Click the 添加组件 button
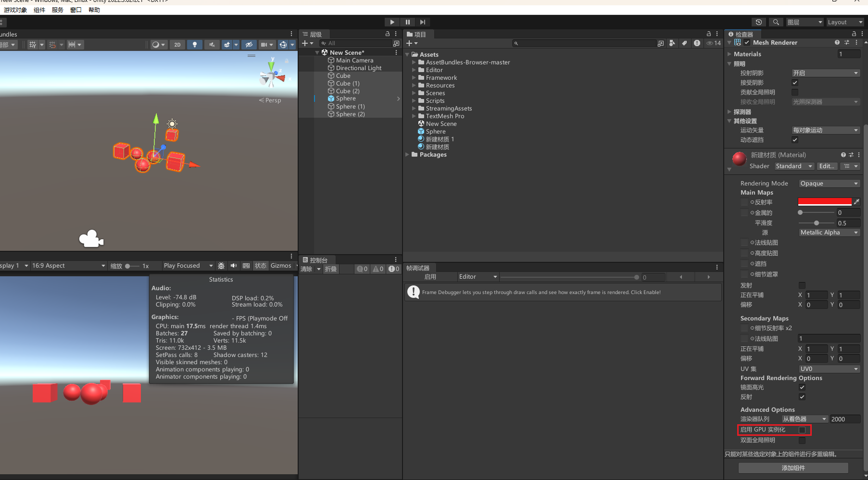 [x=793, y=468]
